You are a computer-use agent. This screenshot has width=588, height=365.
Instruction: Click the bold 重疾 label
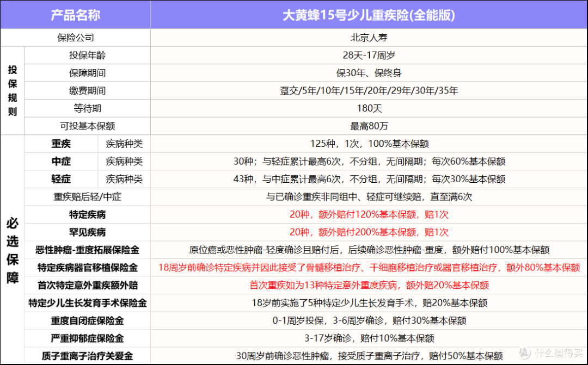[61, 144]
